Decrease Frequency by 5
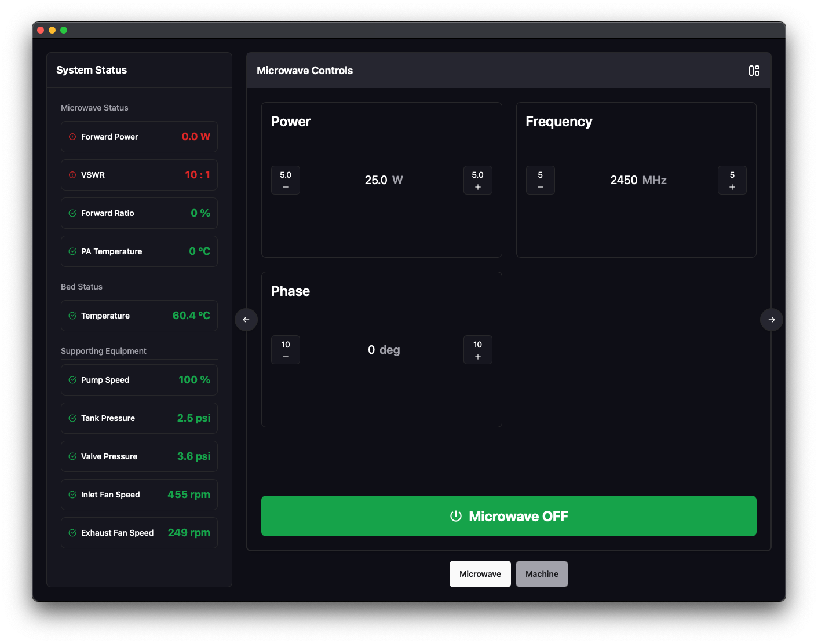818x644 pixels. click(541, 180)
